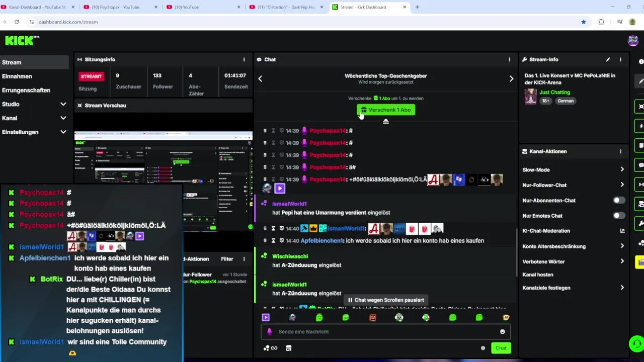Screen dimensions: 644x362
Task: Open chat settings gear icon
Action: point(483,348)
